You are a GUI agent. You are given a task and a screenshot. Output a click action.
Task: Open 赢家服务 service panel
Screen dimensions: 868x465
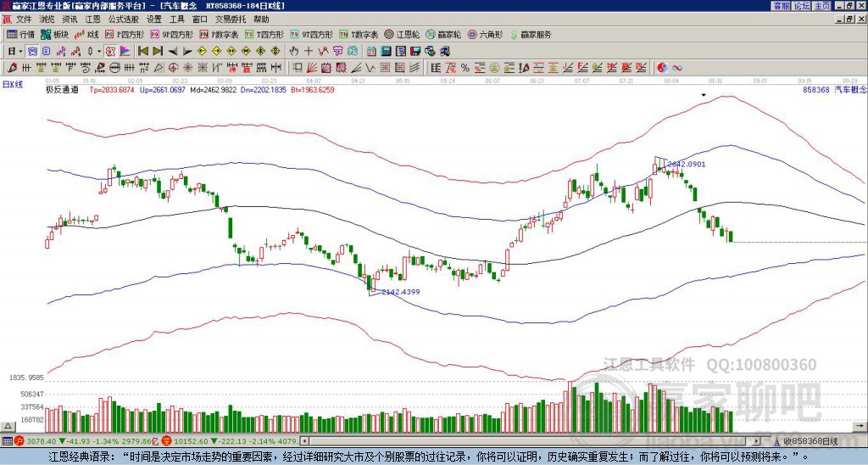[531, 34]
